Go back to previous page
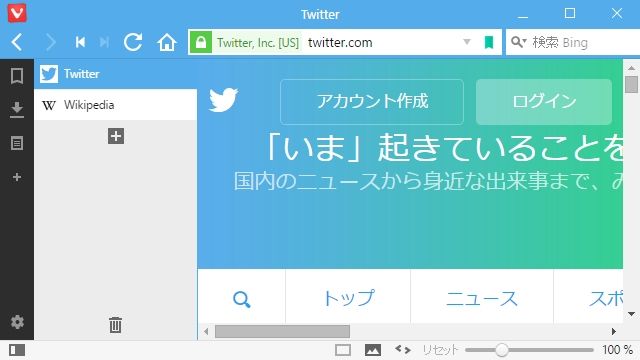640x360 pixels. coord(17,42)
